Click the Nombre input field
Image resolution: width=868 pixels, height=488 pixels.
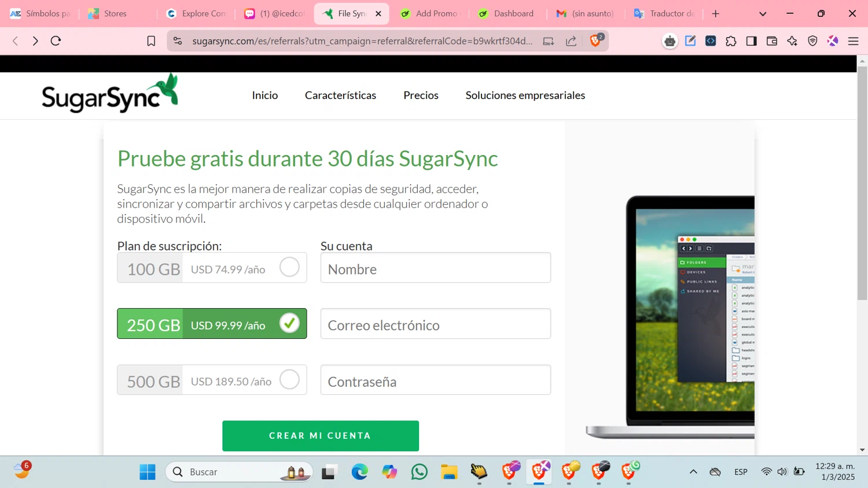coord(436,268)
